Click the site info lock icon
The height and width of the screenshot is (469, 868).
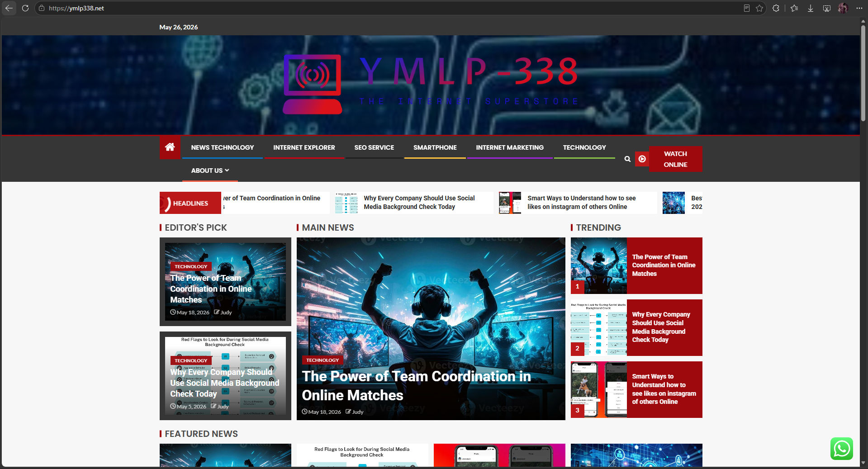[x=41, y=8]
